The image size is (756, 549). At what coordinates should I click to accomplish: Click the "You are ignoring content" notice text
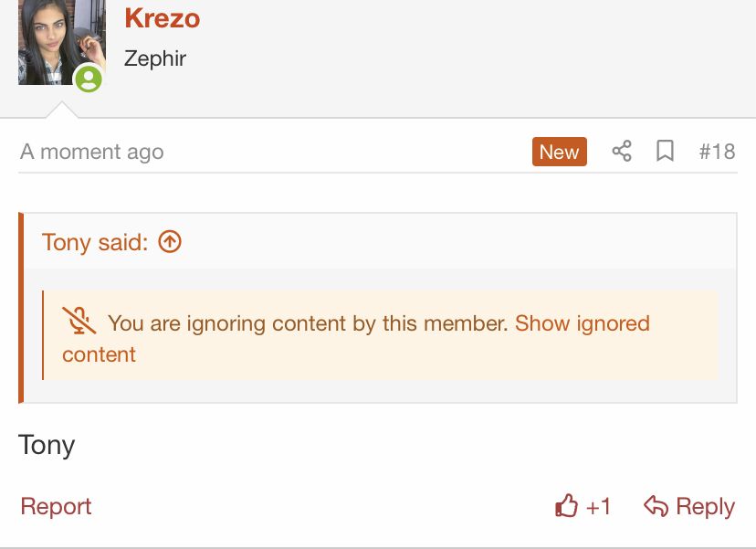click(x=308, y=323)
